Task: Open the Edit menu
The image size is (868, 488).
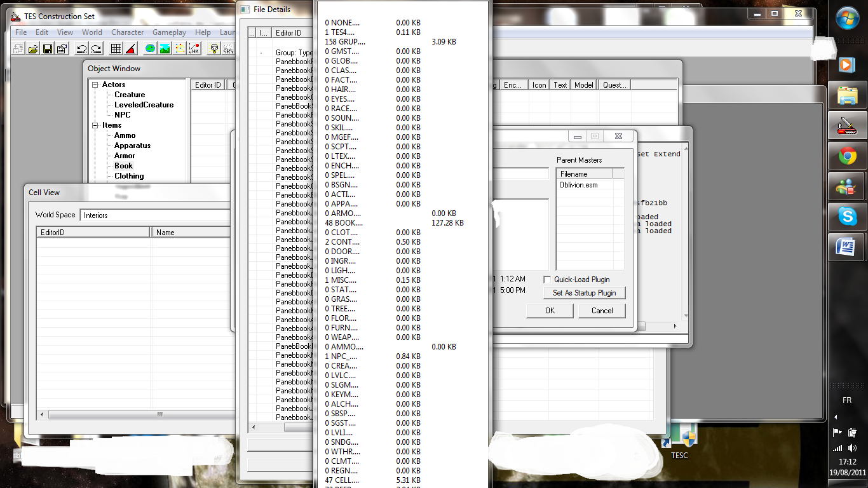Action: click(x=42, y=32)
